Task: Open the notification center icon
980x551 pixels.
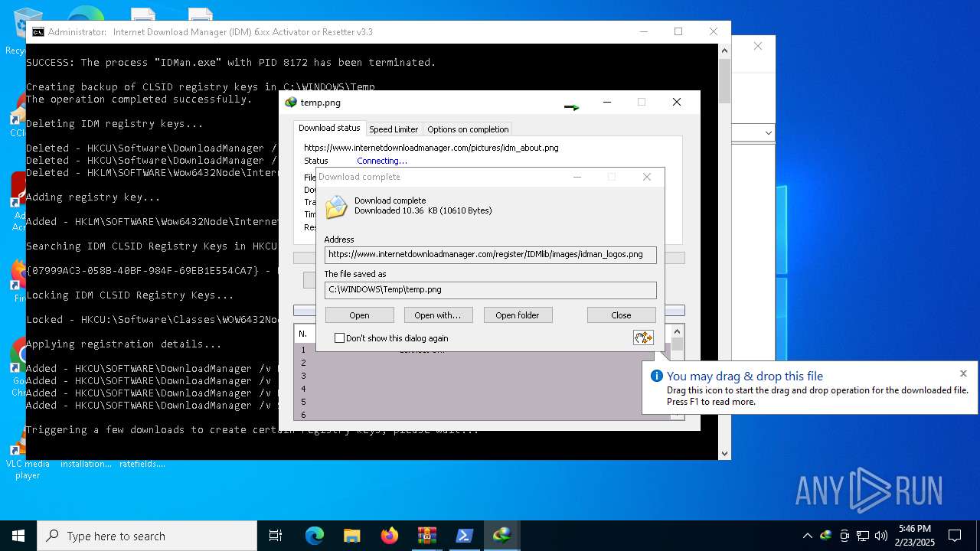Action: pyautogui.click(x=955, y=536)
